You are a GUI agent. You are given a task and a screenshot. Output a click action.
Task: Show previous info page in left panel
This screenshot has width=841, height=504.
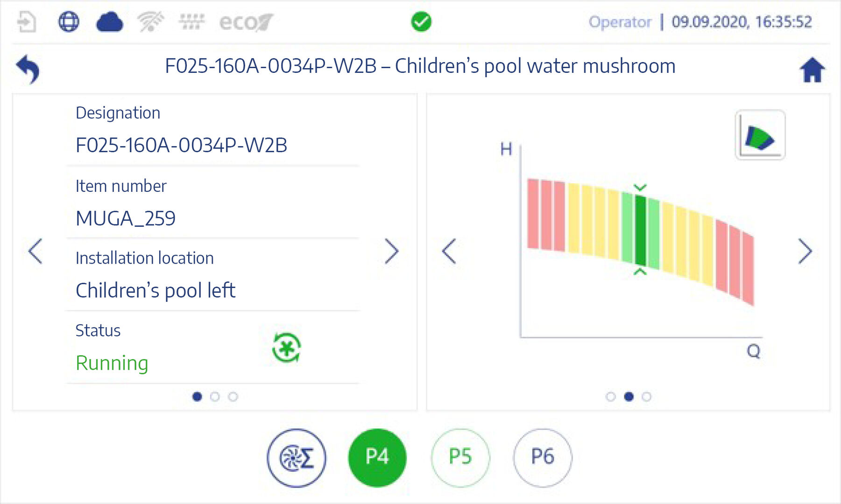tap(35, 252)
